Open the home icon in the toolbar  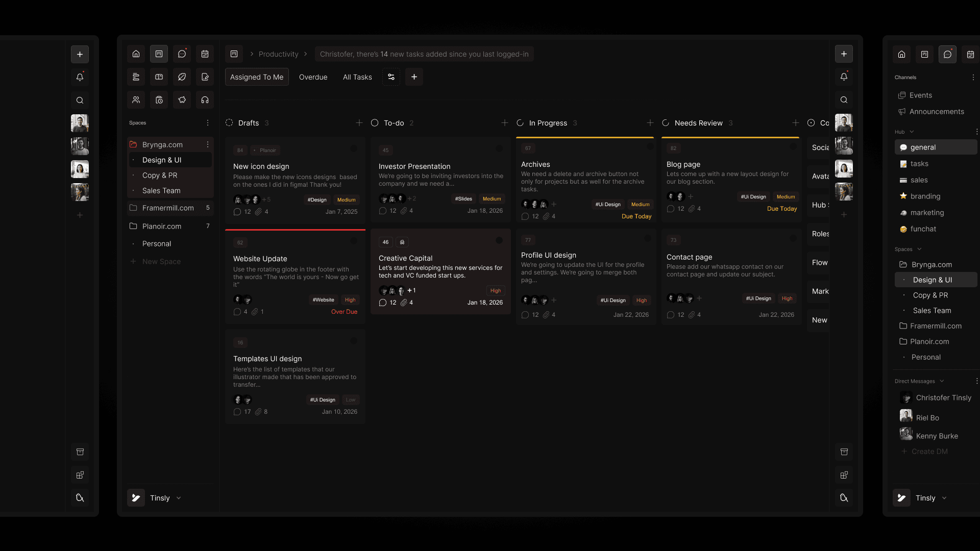[136, 54]
